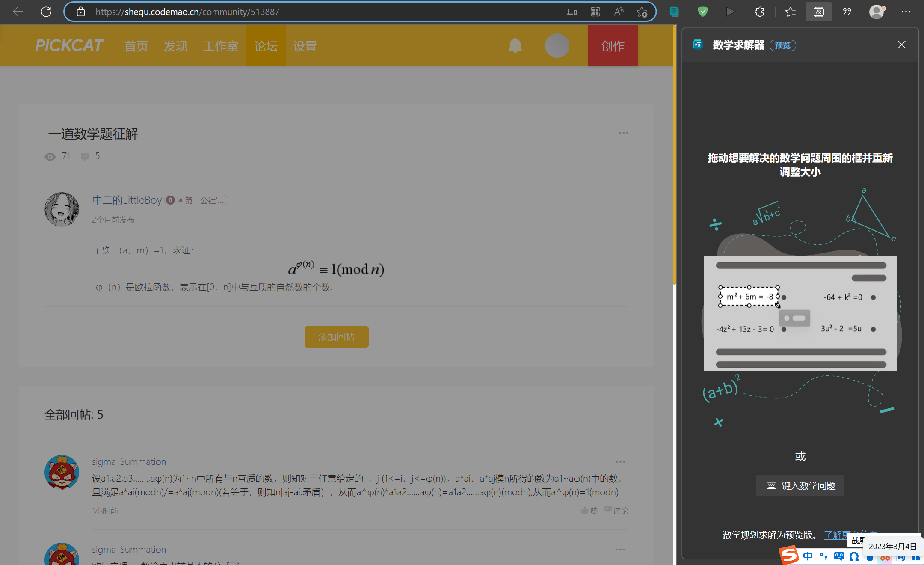Open the 中二的LittleBoy profile link
The width and height of the screenshot is (924, 565).
tap(127, 200)
